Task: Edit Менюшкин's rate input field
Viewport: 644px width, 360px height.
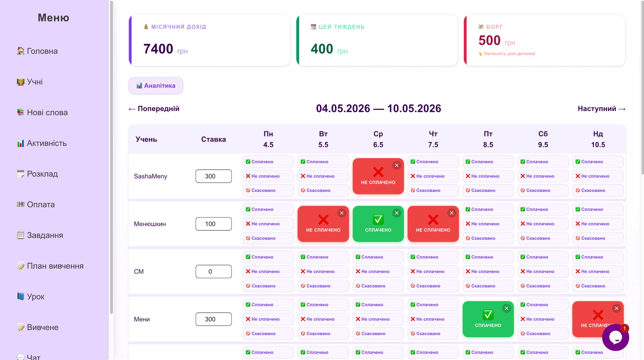Action: [x=214, y=224]
